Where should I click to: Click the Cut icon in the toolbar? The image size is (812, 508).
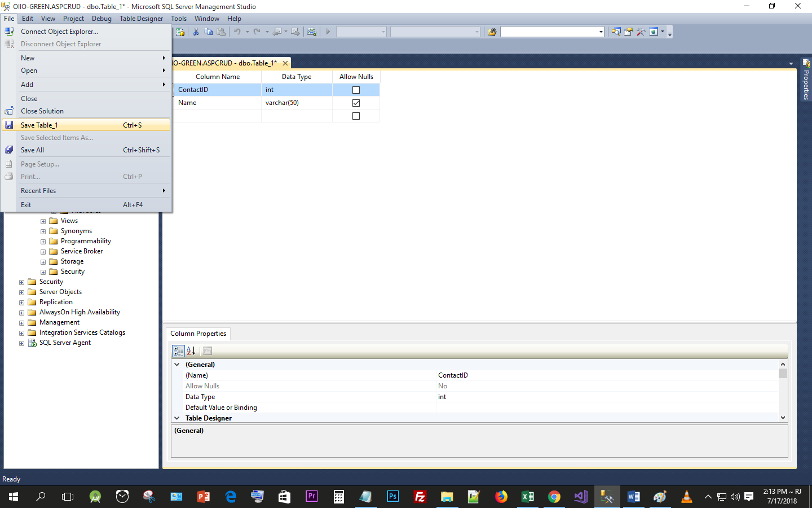coord(196,32)
